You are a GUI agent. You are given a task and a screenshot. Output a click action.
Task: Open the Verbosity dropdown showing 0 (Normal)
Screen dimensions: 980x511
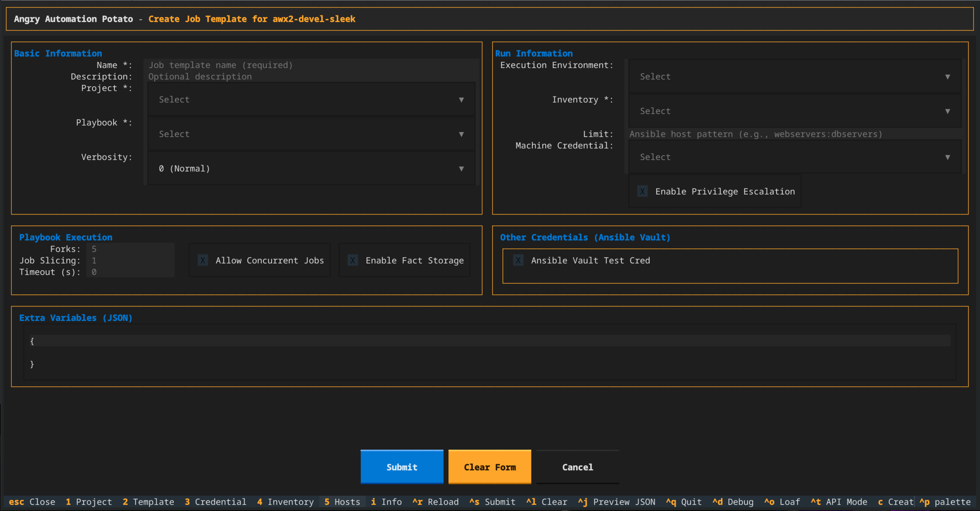311,168
